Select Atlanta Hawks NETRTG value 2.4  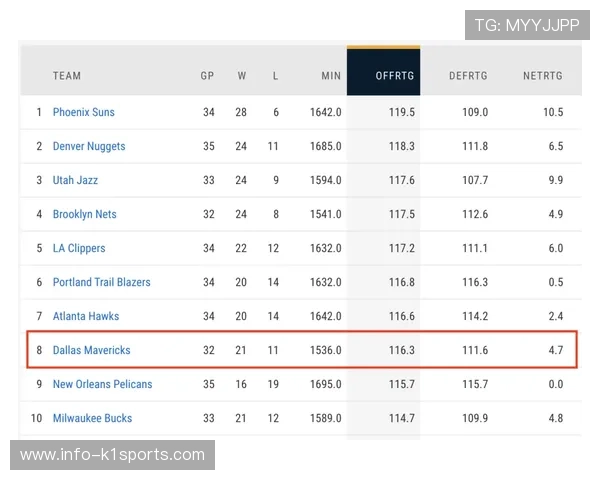tap(556, 316)
